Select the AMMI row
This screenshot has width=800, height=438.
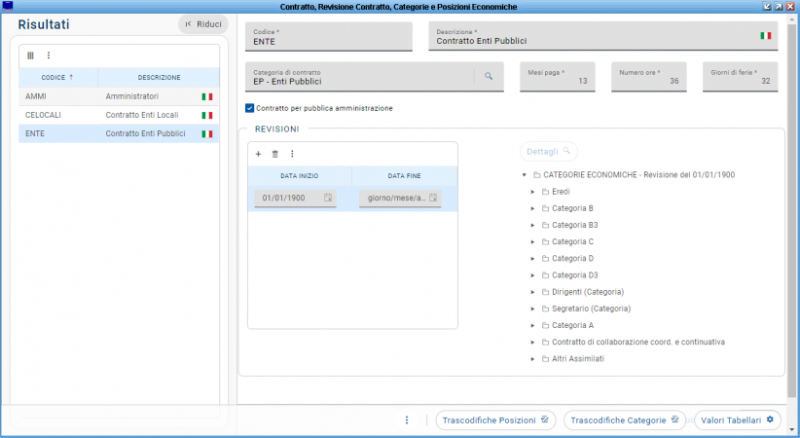pyautogui.click(x=119, y=96)
